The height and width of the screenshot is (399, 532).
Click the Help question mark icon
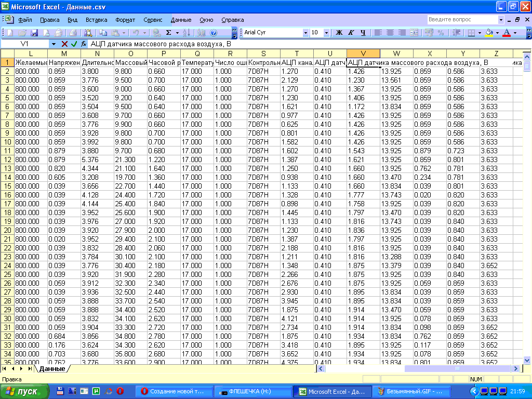tap(214, 33)
